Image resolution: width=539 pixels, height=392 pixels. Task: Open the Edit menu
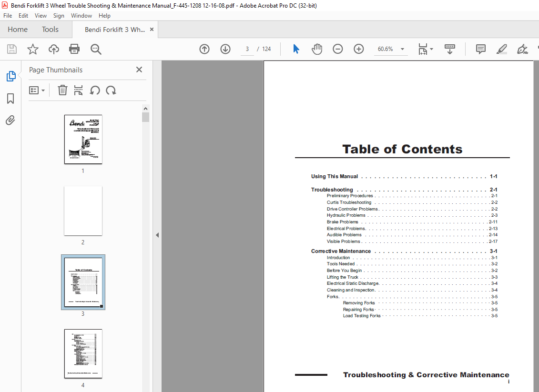[x=23, y=15]
